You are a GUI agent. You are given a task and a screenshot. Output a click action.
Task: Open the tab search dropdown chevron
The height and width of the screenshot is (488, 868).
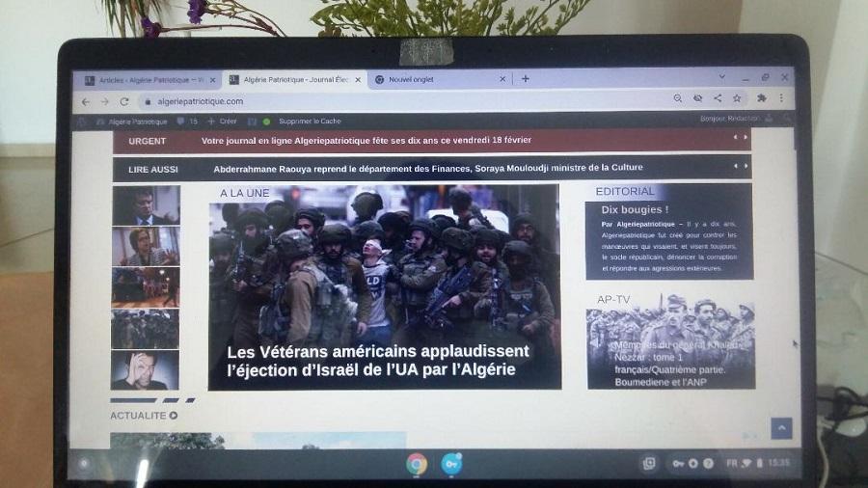(721, 76)
